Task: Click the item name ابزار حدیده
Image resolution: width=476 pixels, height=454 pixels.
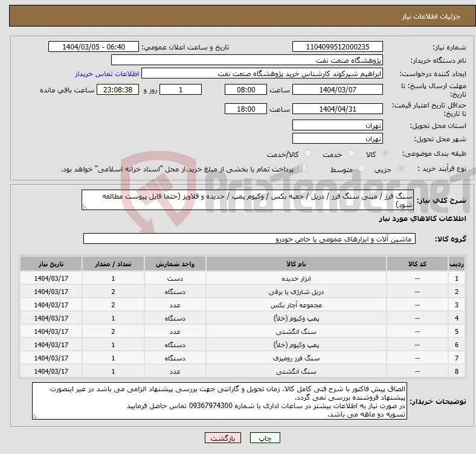Action: tap(296, 278)
